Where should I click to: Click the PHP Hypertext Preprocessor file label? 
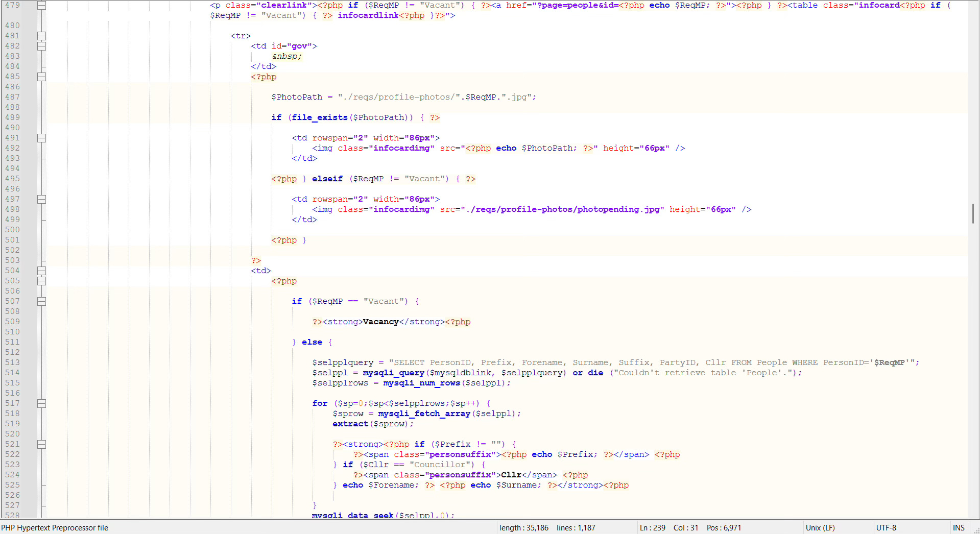(55, 528)
